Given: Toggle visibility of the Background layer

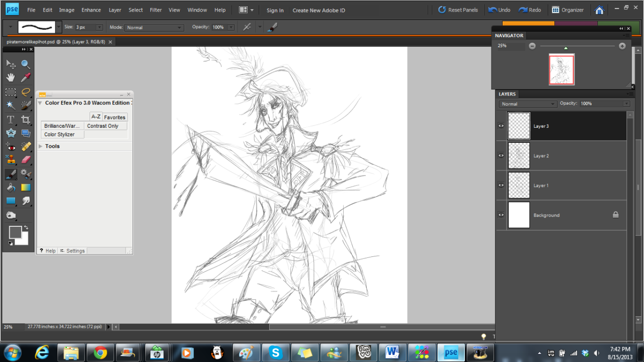Looking at the screenshot, I should [501, 215].
